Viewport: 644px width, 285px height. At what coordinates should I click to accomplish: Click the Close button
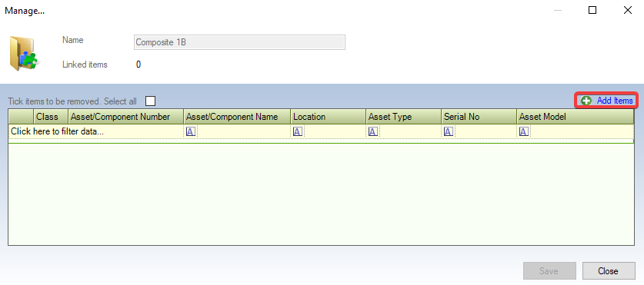pyautogui.click(x=609, y=271)
